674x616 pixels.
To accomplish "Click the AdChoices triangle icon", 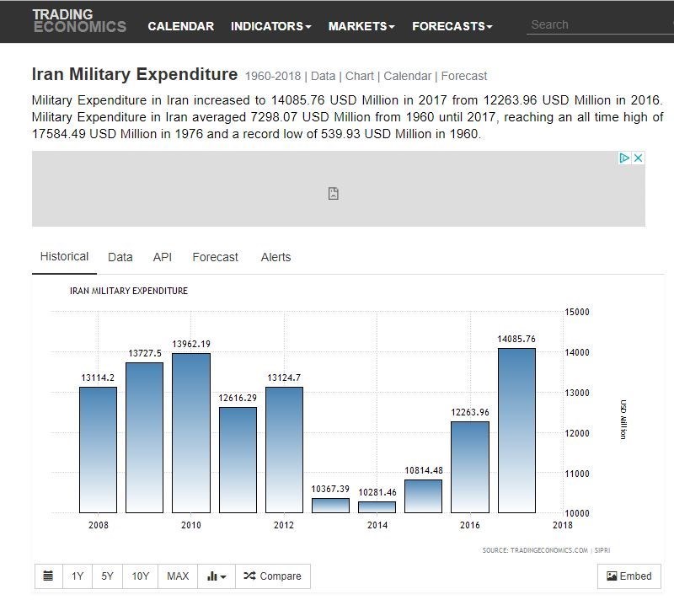I will click(x=624, y=158).
